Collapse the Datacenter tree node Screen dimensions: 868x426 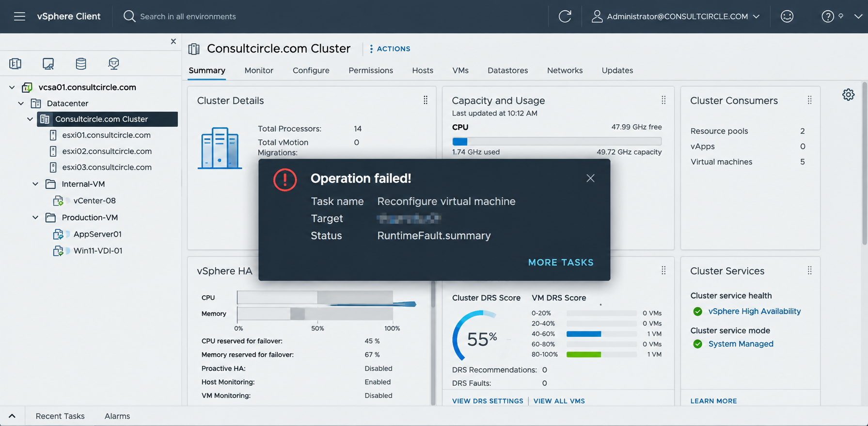click(x=21, y=103)
